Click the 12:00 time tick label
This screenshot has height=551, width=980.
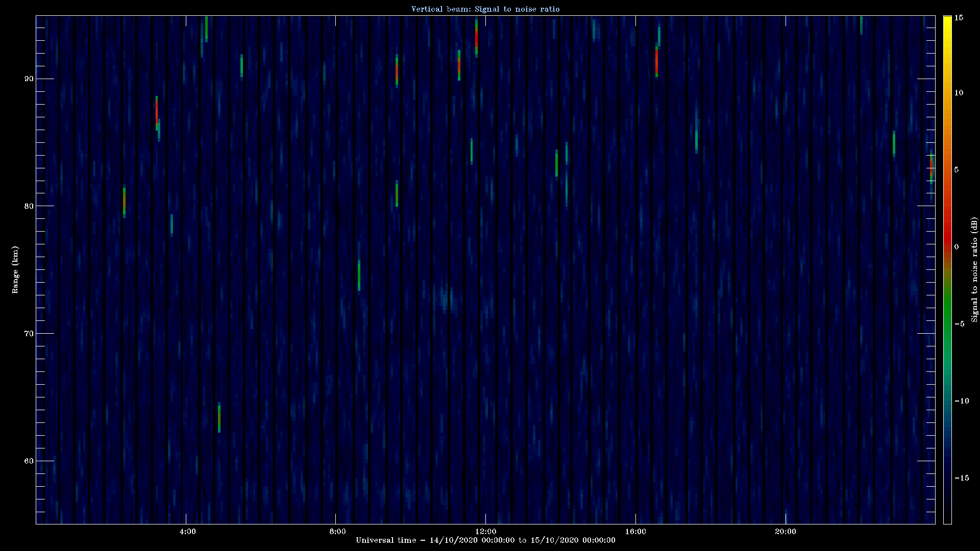pyautogui.click(x=485, y=532)
